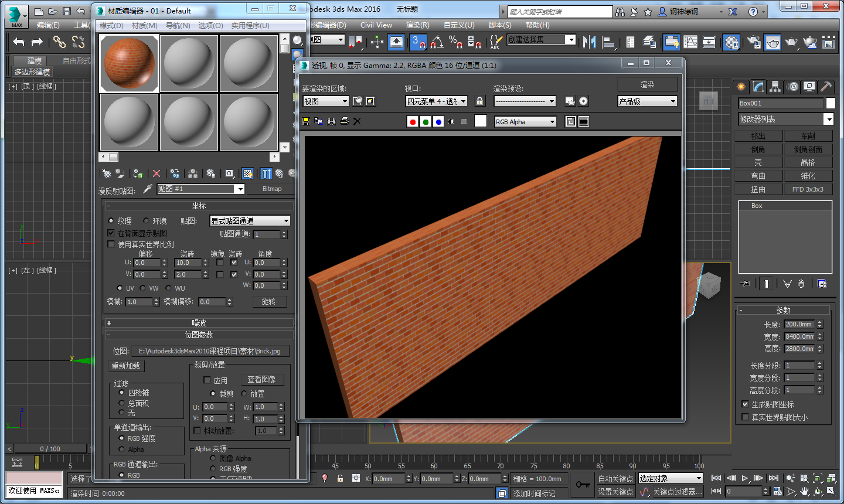The image size is (844, 504).
Task: Open the Material menu in material editor
Action: (144, 26)
